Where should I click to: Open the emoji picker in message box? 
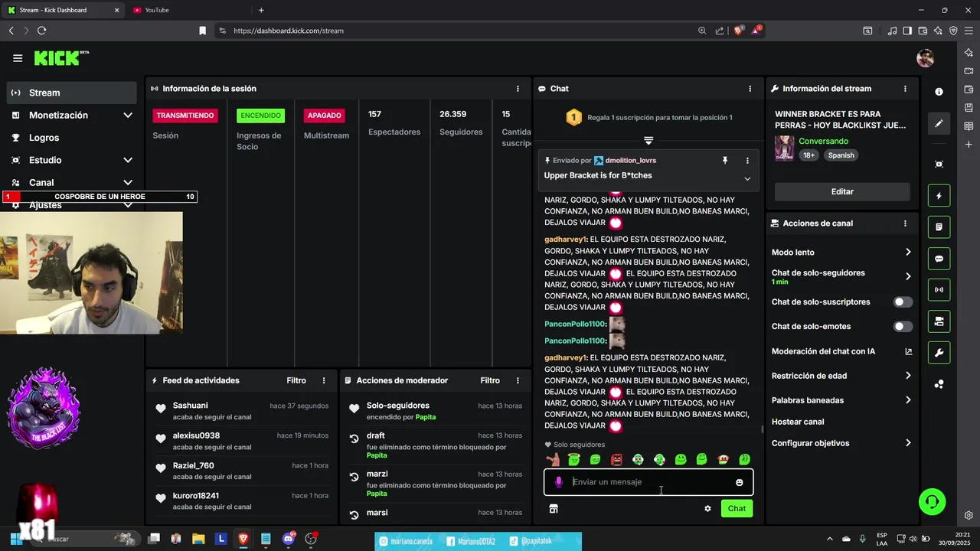[739, 482]
